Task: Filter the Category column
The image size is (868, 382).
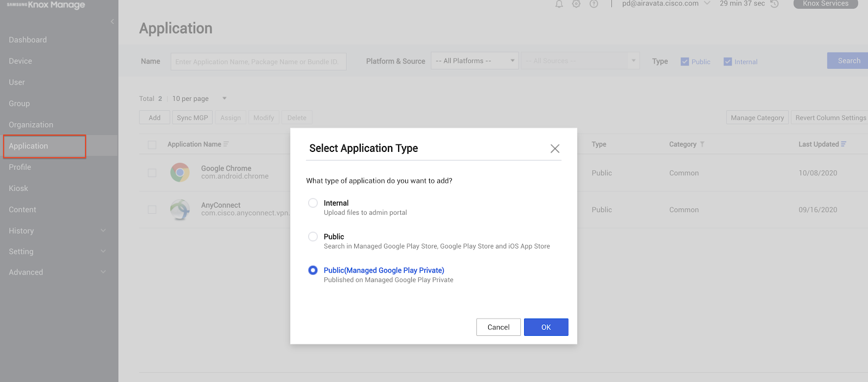Action: tap(702, 144)
